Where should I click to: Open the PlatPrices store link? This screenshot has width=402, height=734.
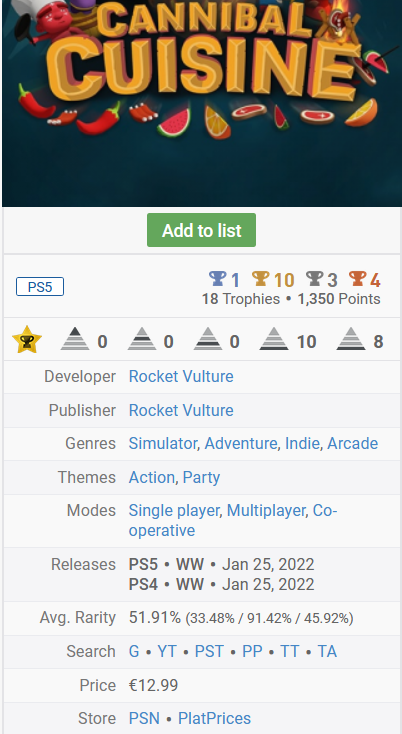tap(214, 718)
